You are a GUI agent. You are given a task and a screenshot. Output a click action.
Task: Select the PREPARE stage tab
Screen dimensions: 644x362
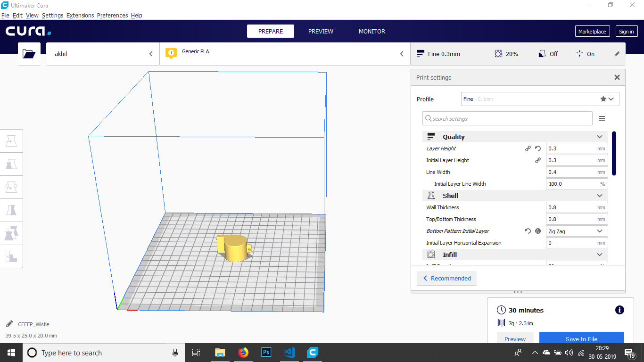271,32
